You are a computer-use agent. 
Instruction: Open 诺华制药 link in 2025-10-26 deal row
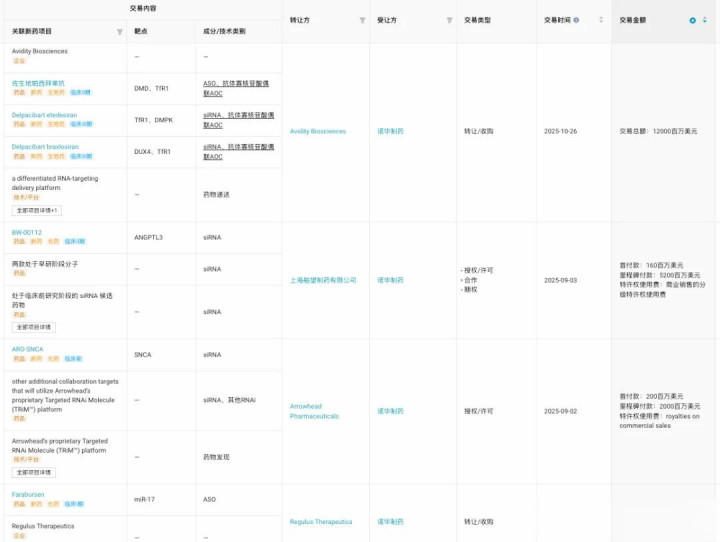pyautogui.click(x=390, y=131)
